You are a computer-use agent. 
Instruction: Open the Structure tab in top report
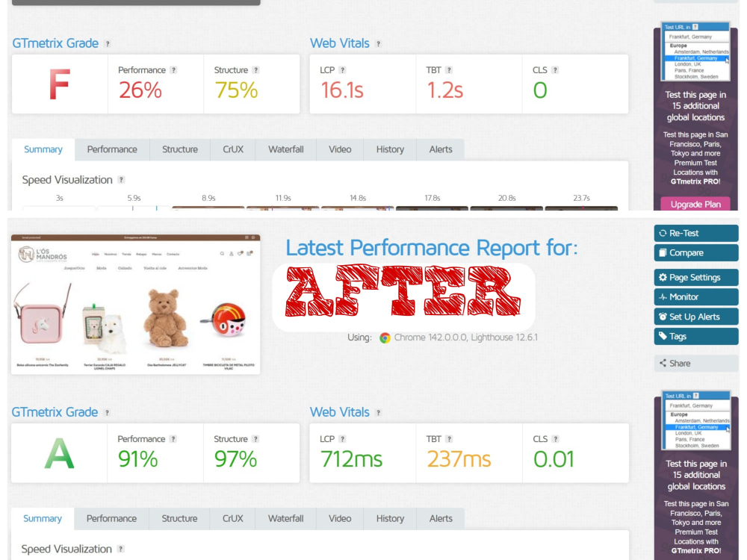click(x=179, y=149)
